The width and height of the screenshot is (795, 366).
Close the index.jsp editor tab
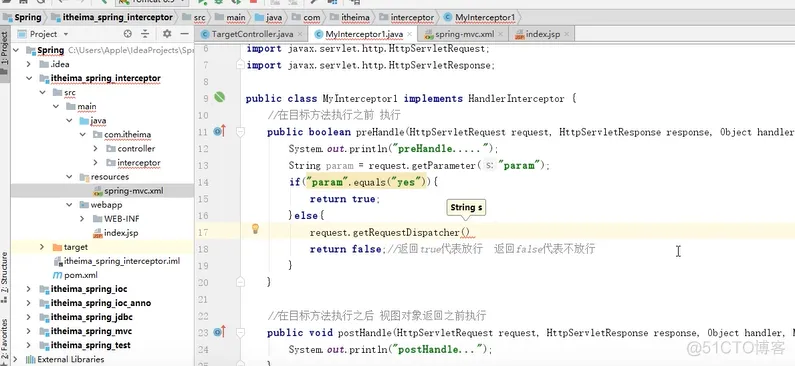[x=566, y=34]
